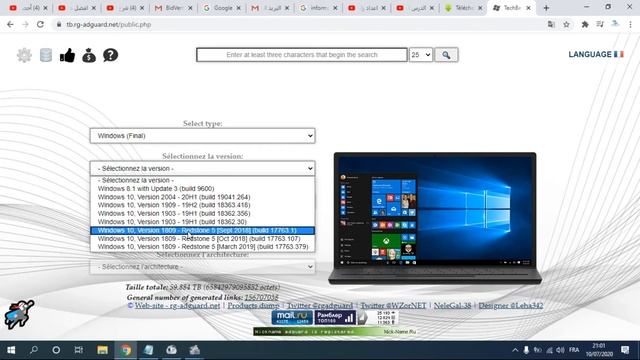Click the mail.ru counter badge
Viewport: 640px width, 360px height.
coord(292,317)
